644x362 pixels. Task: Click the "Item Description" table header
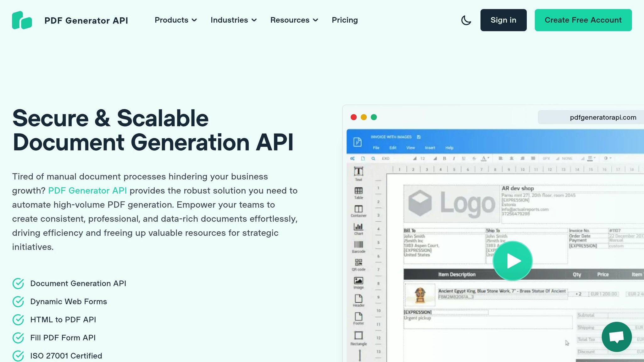click(457, 274)
